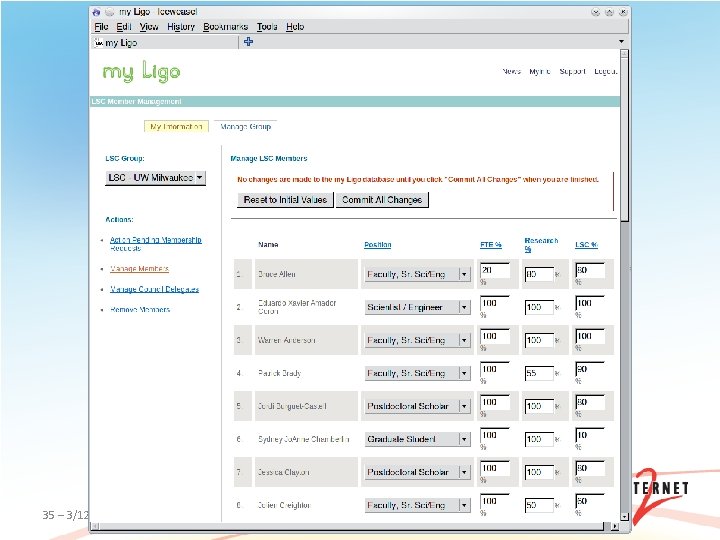Image resolution: width=720 pixels, height=540 pixels.
Task: Open Jessica Clayton's position dropdown
Action: pos(418,472)
